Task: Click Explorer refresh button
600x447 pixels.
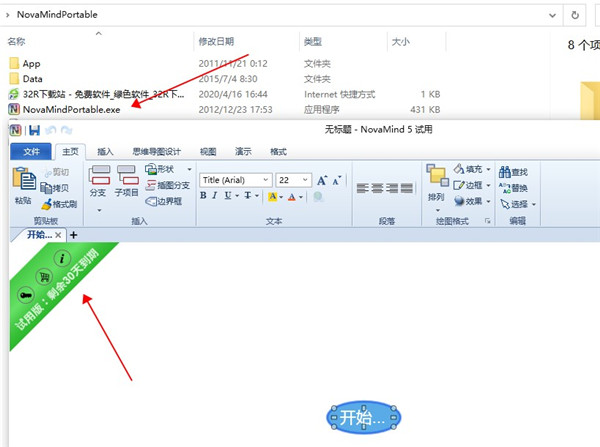Action: (x=575, y=15)
